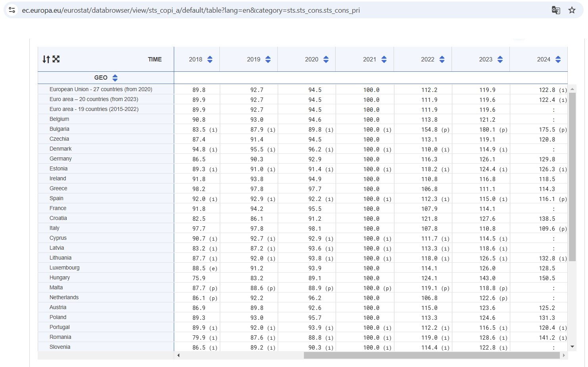Image resolution: width=588 pixels, height=367 pixels.
Task: Open site information icon in address bar
Action: pos(12,10)
